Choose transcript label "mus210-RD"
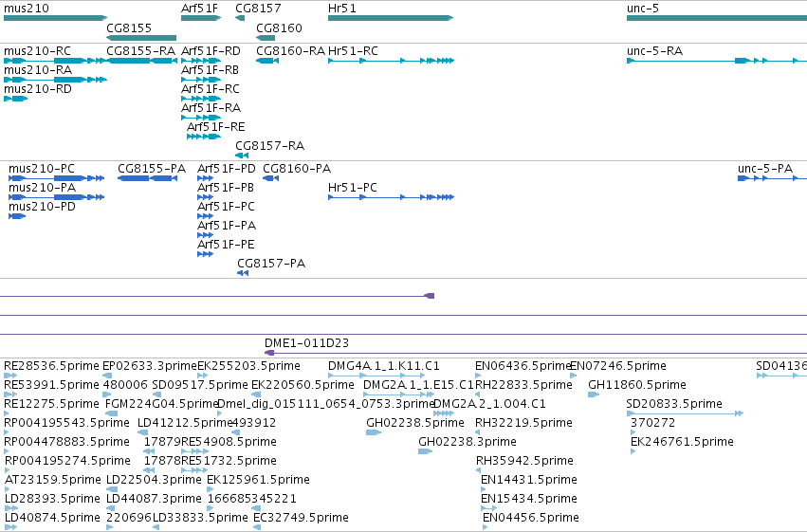 (38, 89)
